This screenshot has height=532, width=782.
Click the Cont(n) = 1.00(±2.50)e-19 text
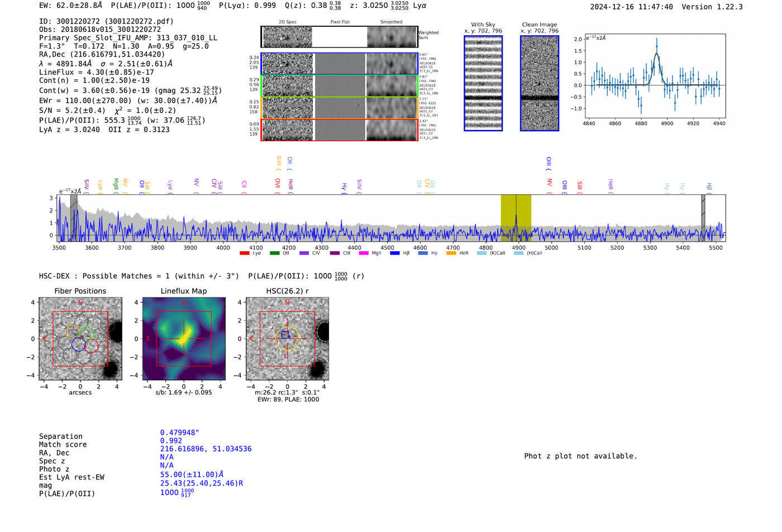pyautogui.click(x=94, y=80)
